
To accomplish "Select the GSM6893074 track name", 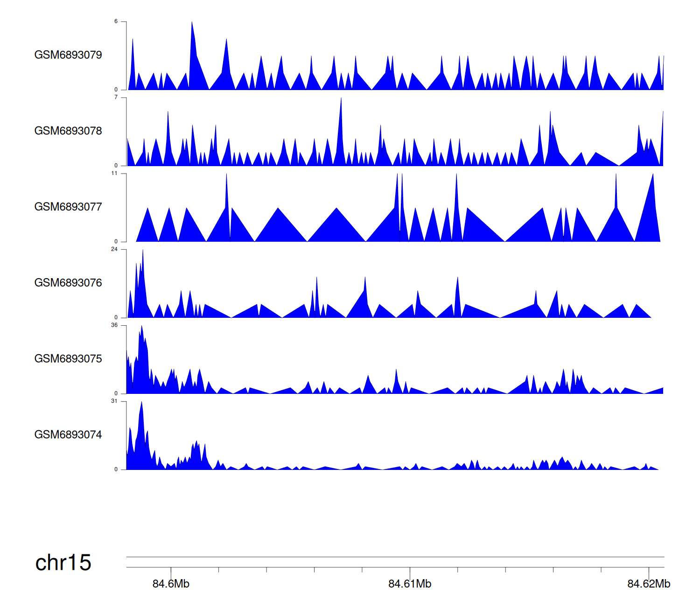I will point(68,435).
